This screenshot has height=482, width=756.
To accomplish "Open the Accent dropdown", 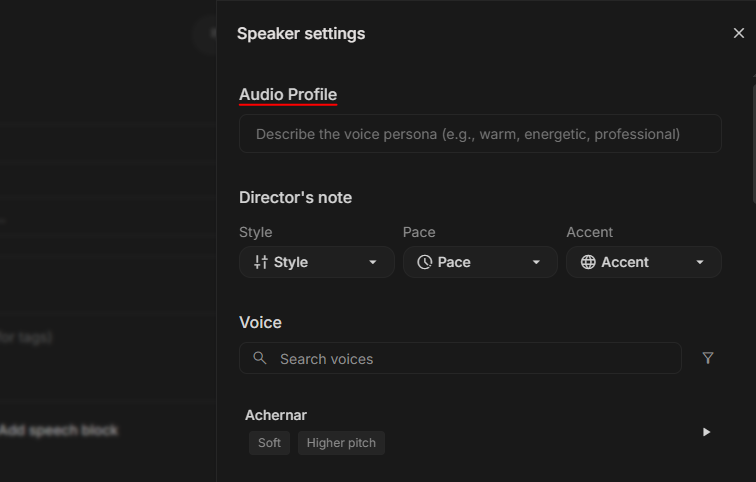I will coord(644,262).
